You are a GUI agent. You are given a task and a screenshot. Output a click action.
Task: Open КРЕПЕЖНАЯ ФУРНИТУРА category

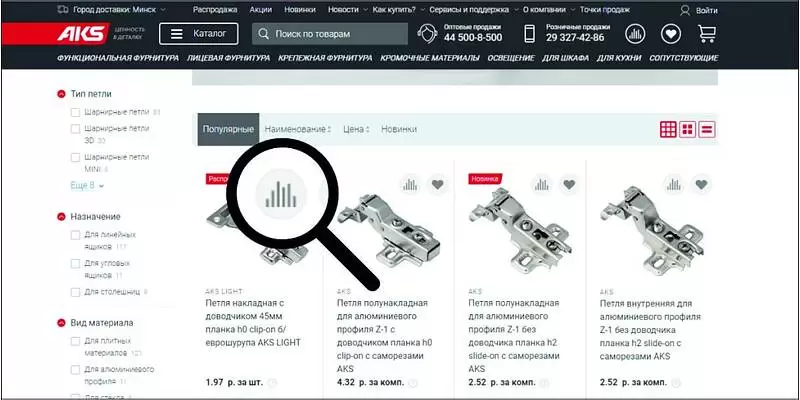325,58
